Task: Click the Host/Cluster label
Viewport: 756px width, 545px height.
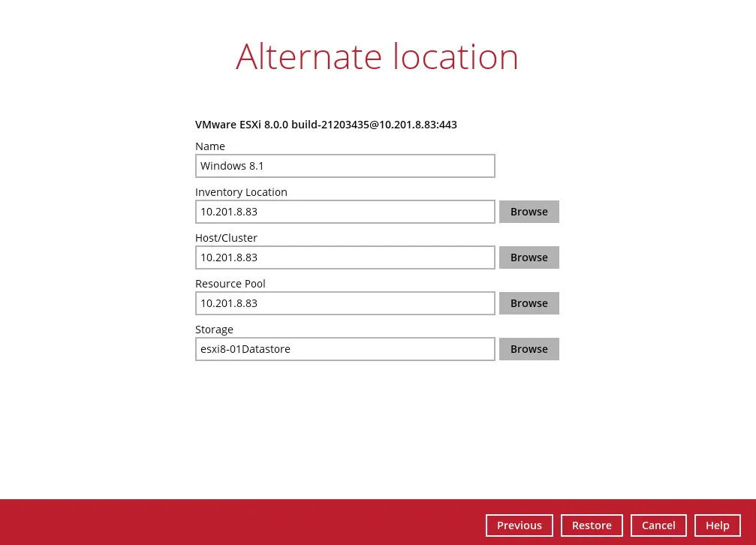Action: point(226,238)
